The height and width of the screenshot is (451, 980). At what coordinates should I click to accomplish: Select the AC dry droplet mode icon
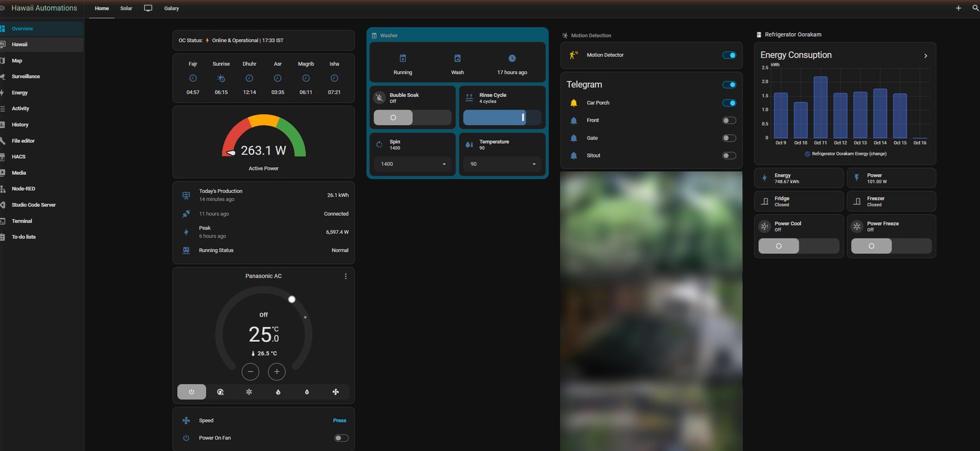coord(307,392)
